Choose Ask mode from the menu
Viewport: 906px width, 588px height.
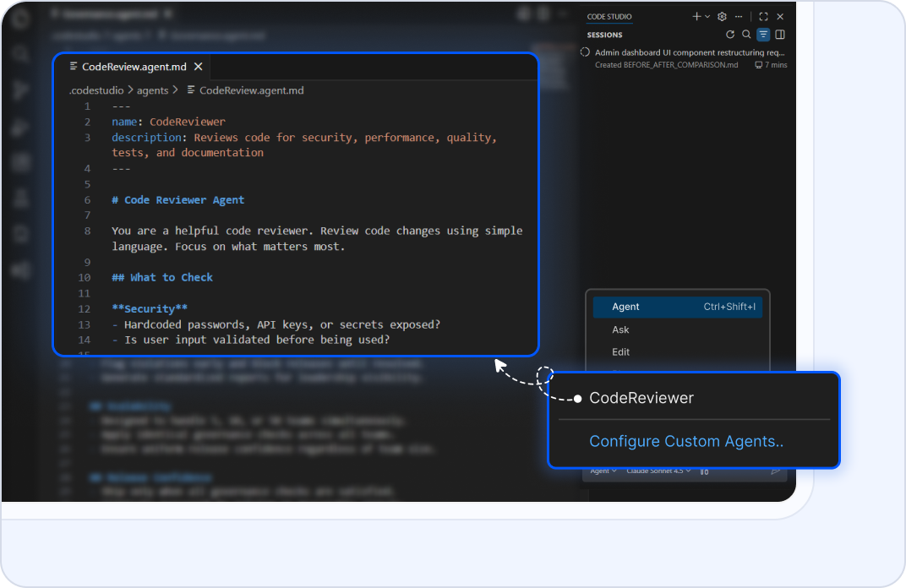click(620, 329)
